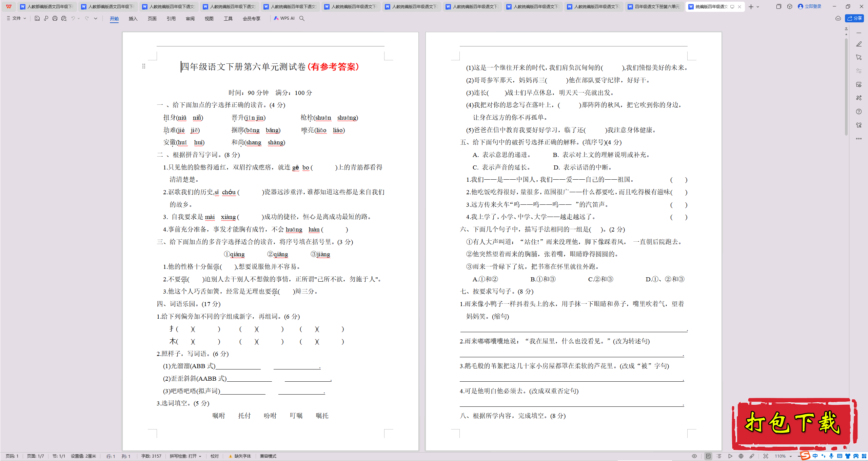Click 立即登录 login link
Image resolution: width=868 pixels, height=461 pixels.
click(810, 6)
